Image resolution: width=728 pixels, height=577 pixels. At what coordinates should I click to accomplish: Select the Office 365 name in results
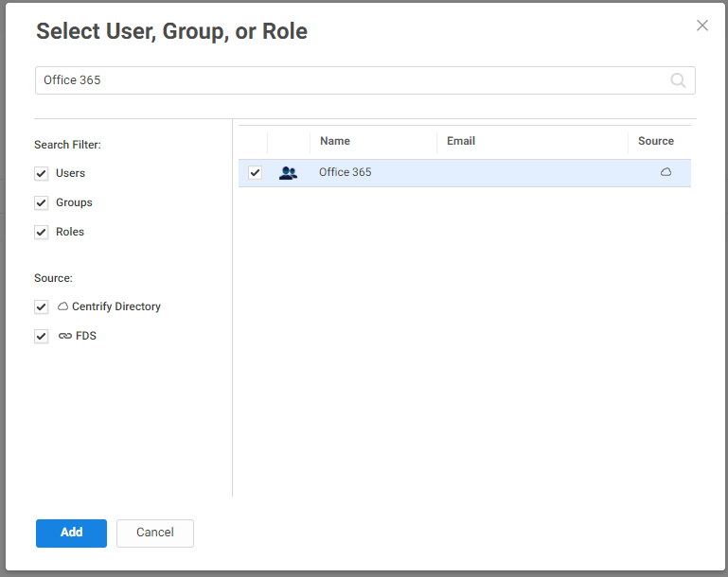point(345,172)
